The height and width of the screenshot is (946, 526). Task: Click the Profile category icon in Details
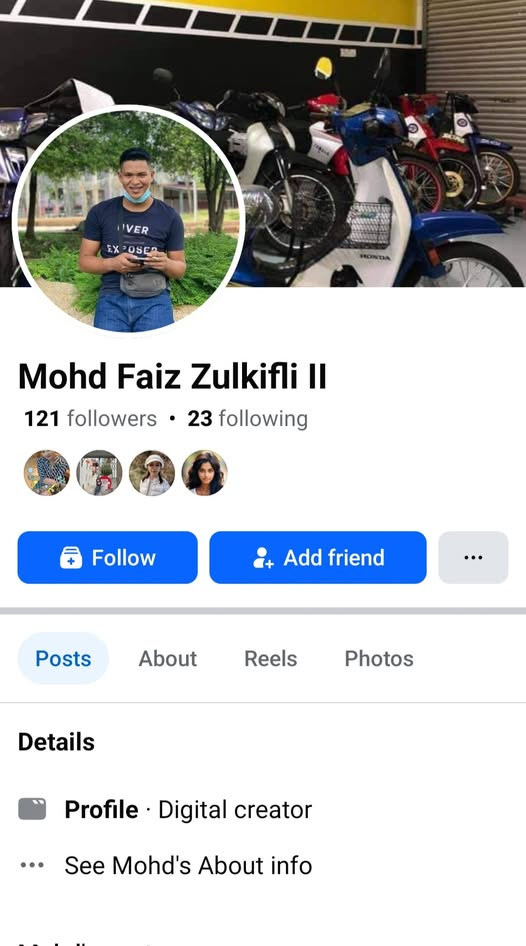(32, 809)
